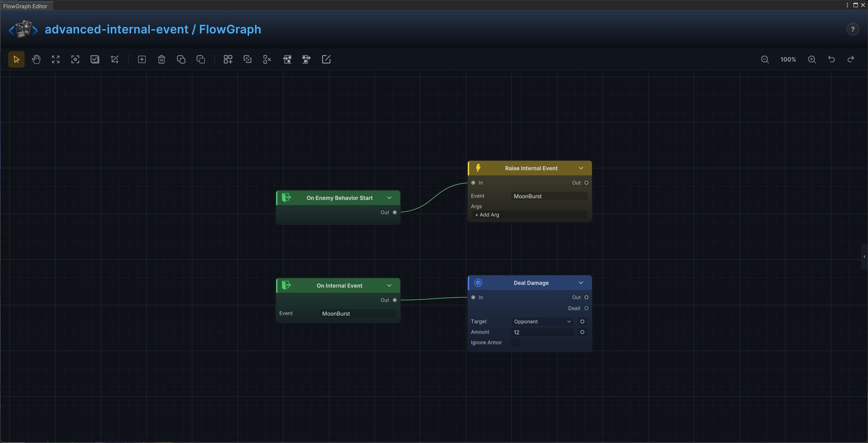Click the create group icon

(x=228, y=59)
